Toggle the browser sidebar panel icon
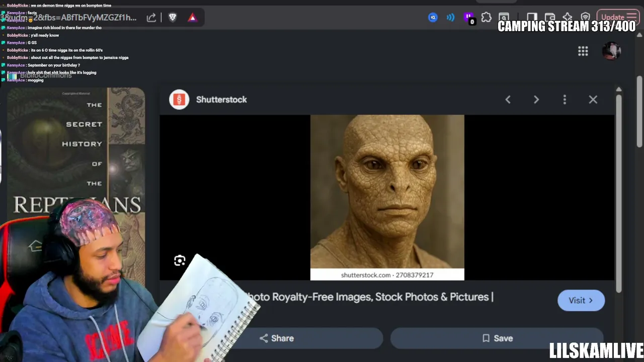 tap(532, 18)
